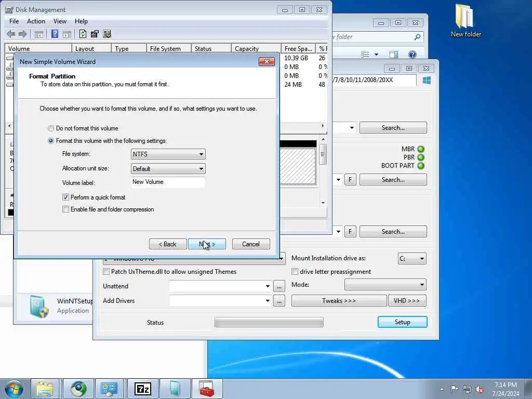Open the 7z taskbar icon
This screenshot has width=532, height=399.
(x=142, y=389)
